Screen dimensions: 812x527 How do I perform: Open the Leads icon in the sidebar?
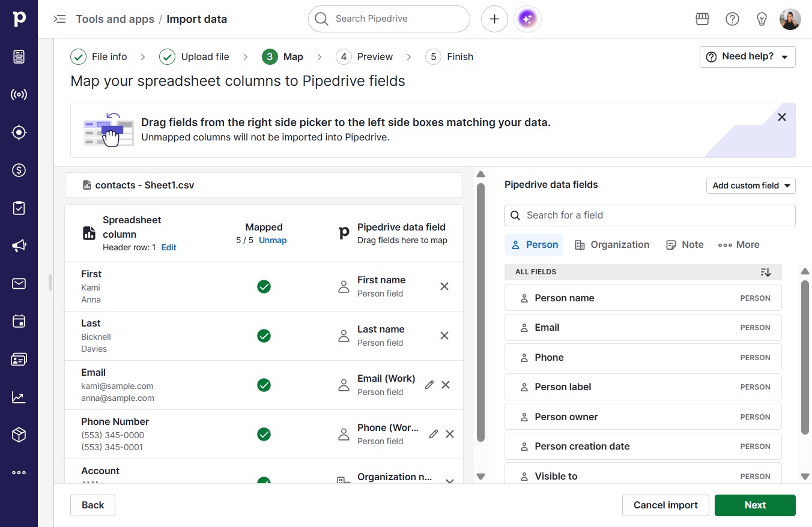[x=19, y=56]
